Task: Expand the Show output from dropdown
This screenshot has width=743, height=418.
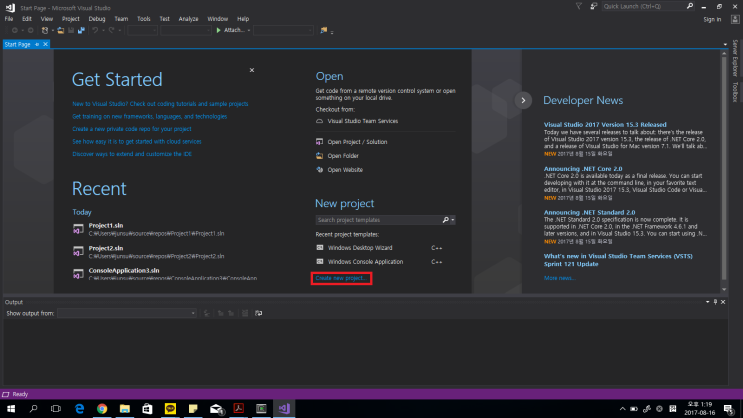Action: [x=193, y=313]
